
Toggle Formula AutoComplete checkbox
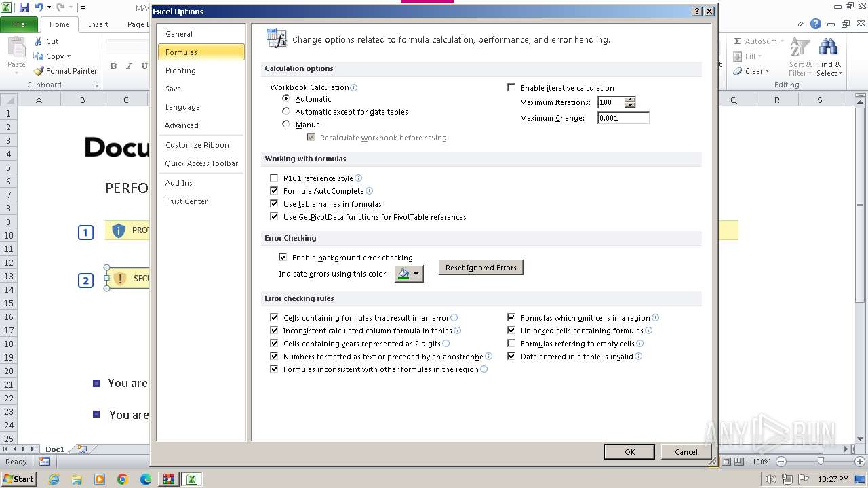[274, 191]
